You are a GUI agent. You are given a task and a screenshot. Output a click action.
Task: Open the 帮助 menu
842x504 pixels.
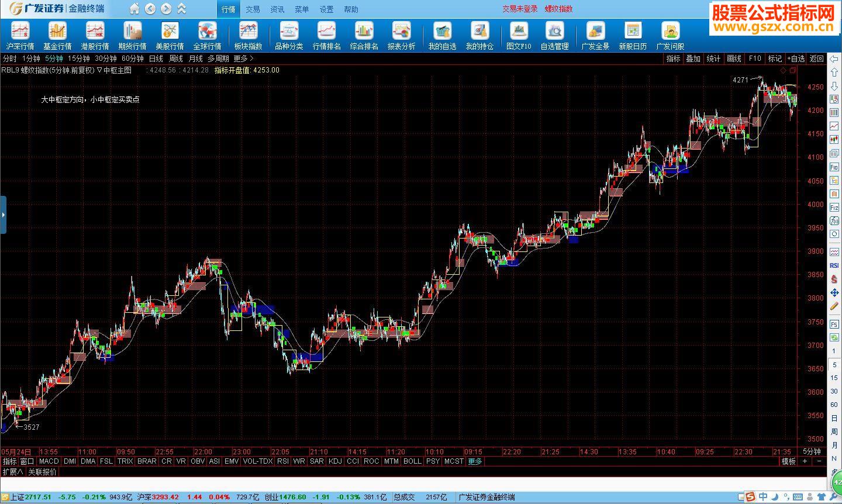tap(351, 9)
